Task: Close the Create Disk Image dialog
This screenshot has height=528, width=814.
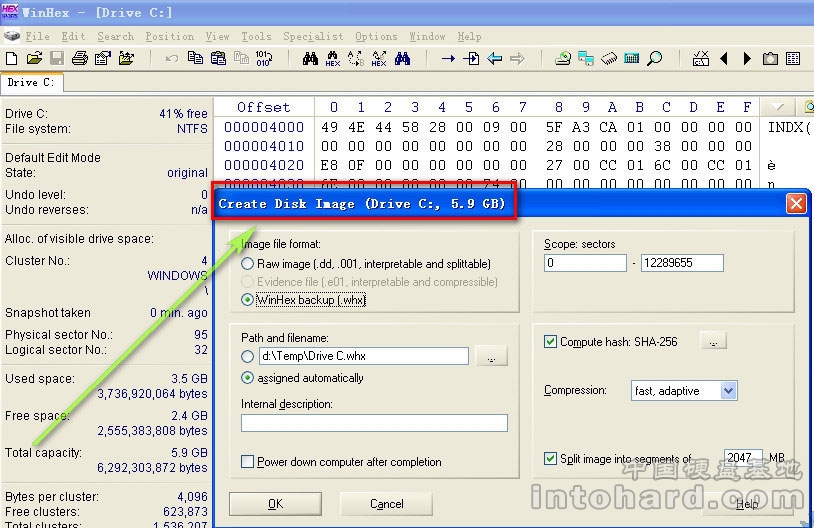Action: click(x=796, y=204)
